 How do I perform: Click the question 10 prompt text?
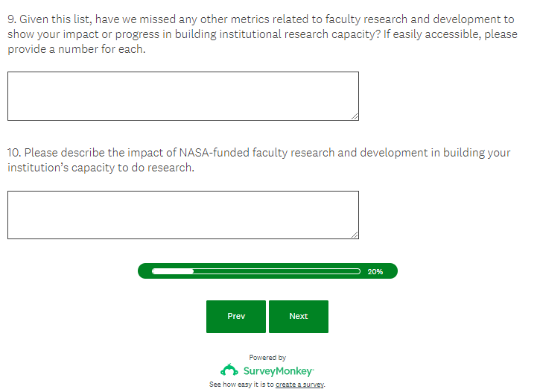[261, 159]
